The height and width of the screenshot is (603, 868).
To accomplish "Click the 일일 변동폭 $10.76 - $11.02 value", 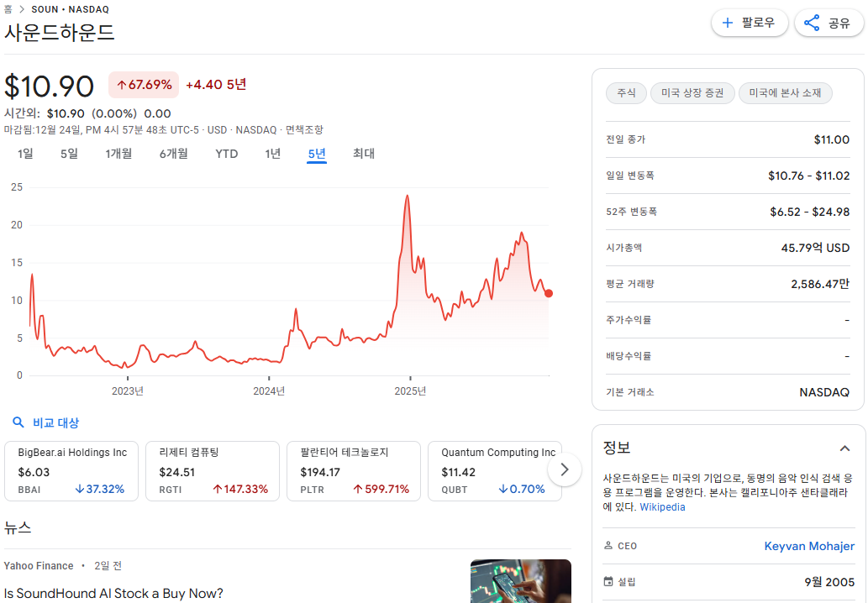I will coord(809,176).
